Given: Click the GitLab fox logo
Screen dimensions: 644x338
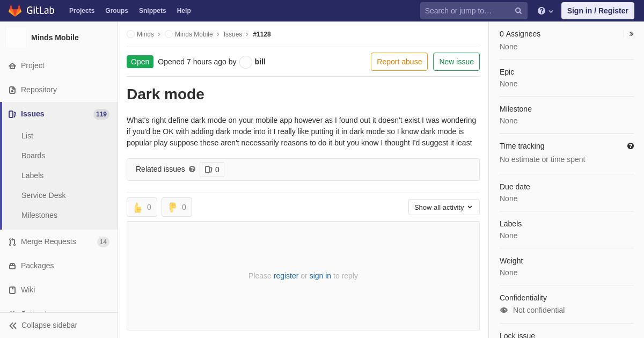Looking at the screenshot, I should tap(15, 11).
